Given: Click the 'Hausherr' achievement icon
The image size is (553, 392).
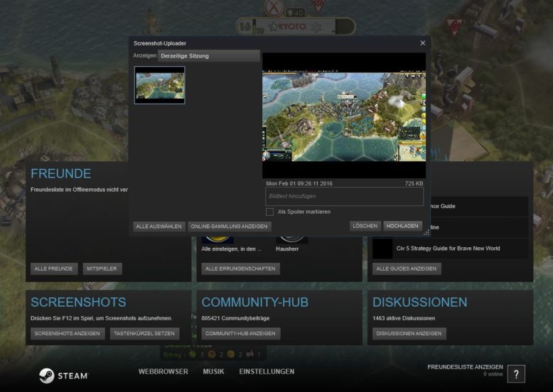Looking at the screenshot, I should [x=291, y=240].
